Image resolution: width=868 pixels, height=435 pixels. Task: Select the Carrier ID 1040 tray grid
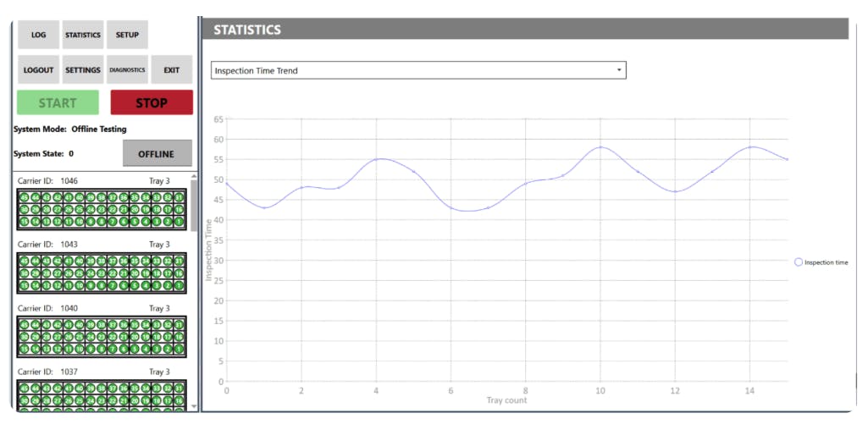coord(101,337)
